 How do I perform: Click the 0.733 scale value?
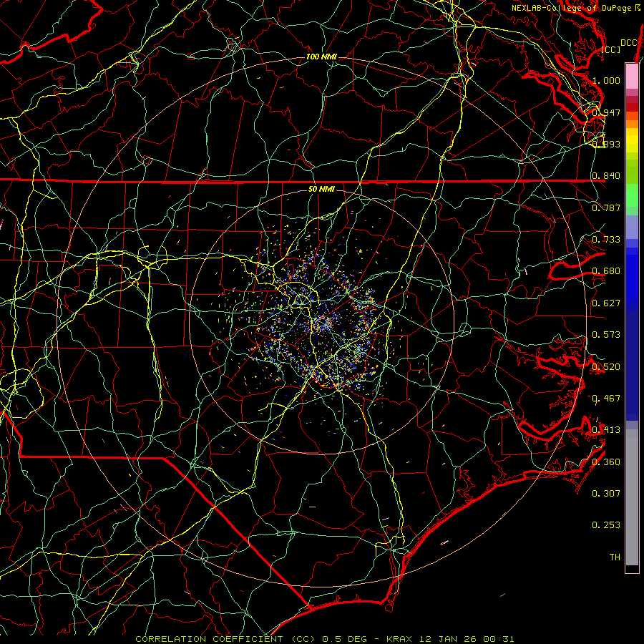coord(606,240)
